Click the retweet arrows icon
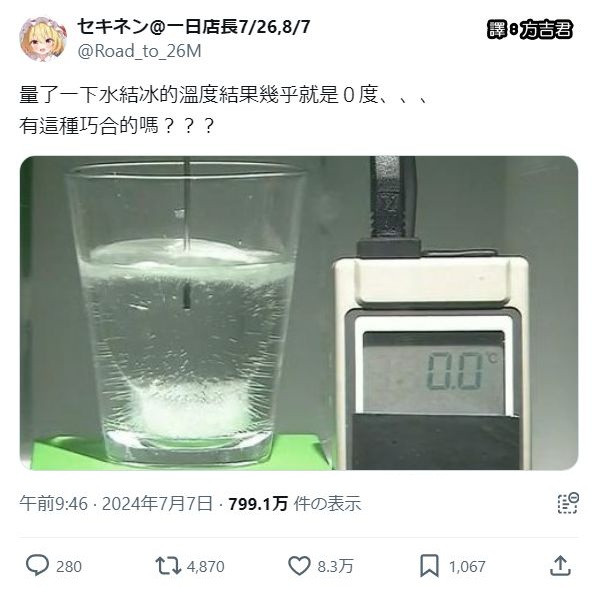The width and height of the screenshot is (598, 600). pos(168,566)
